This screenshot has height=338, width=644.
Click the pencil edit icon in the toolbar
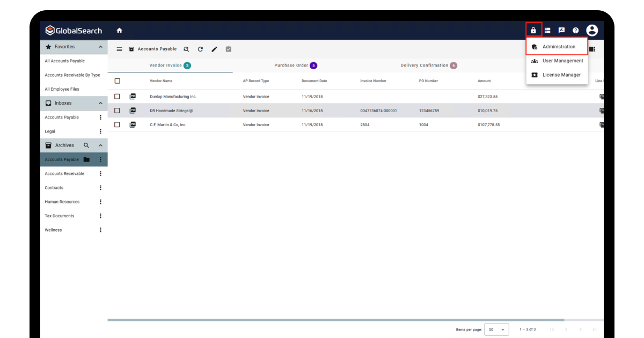[214, 49]
